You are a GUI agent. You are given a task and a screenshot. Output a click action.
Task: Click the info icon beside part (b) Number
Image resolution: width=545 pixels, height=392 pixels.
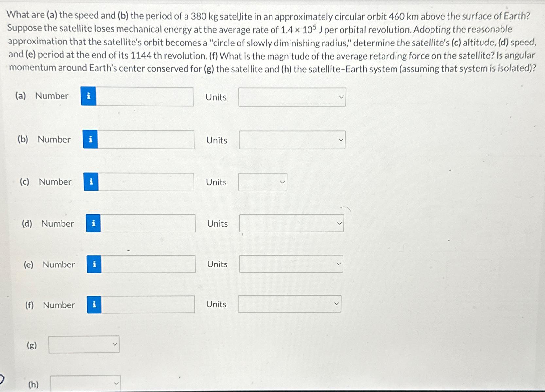tap(90, 140)
